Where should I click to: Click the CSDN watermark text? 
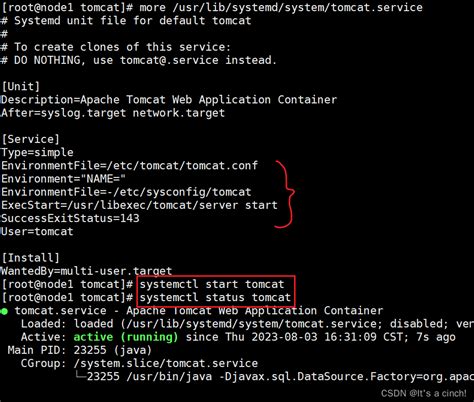(424, 393)
